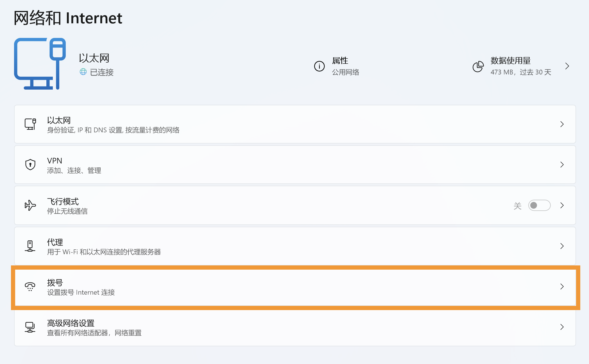The image size is (589, 364).
Task: Click the 拨号 dial-up phone icon
Action: pos(30,286)
